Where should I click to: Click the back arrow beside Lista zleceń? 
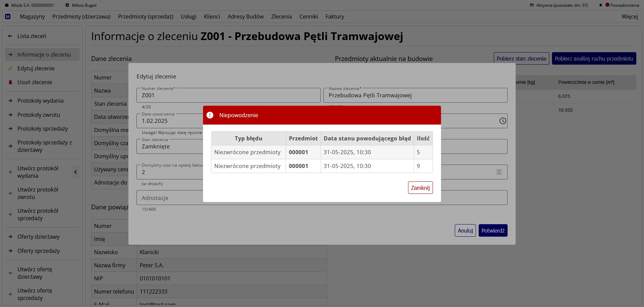pyautogui.click(x=10, y=36)
